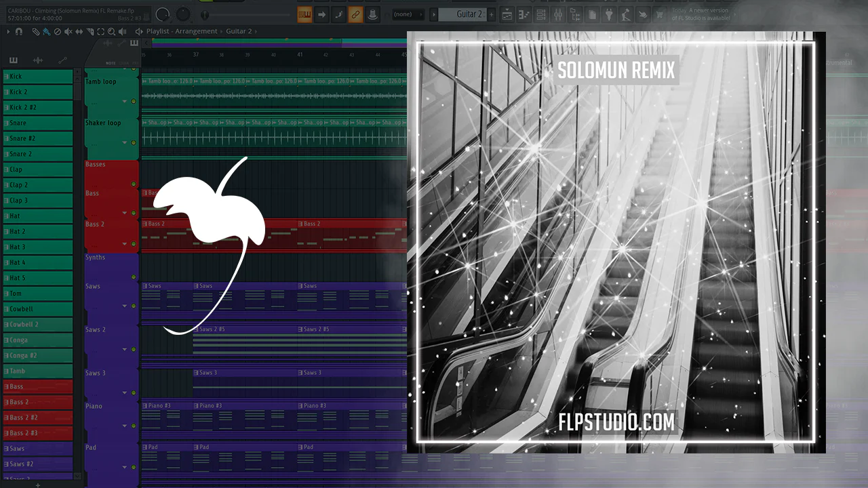Adjust the main volume knob
Image resolution: width=868 pixels, height=488 pixels.
[163, 14]
